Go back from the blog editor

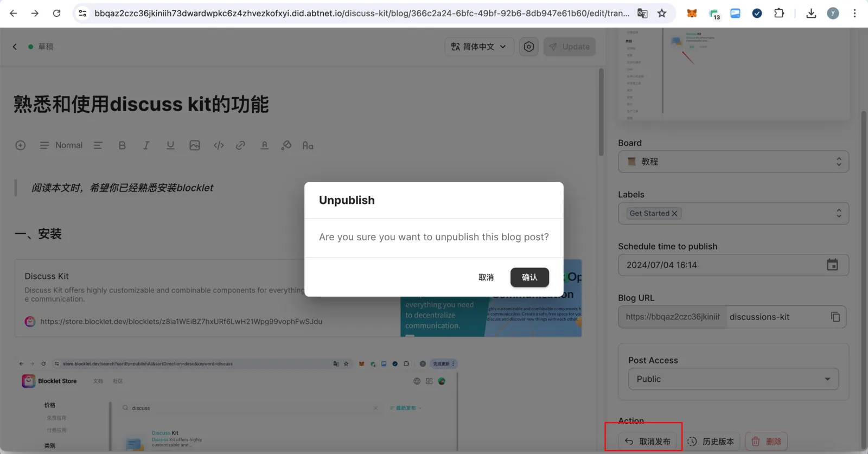[x=15, y=47]
